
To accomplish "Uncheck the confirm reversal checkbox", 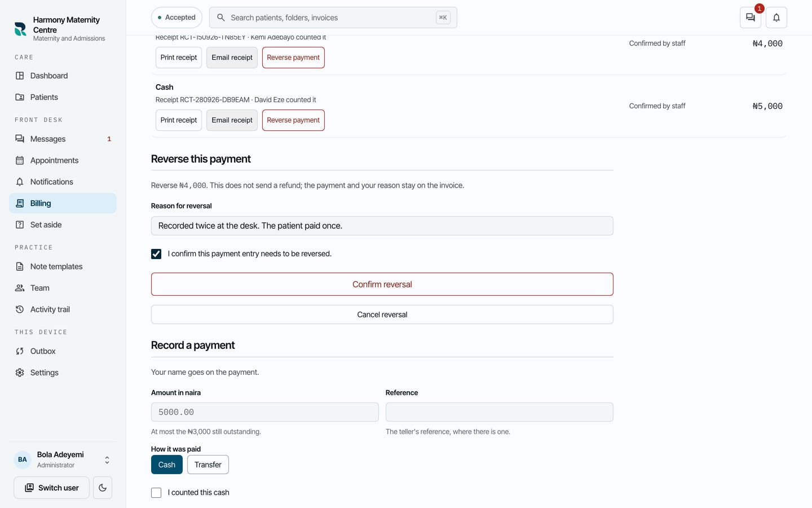I will pyautogui.click(x=156, y=254).
